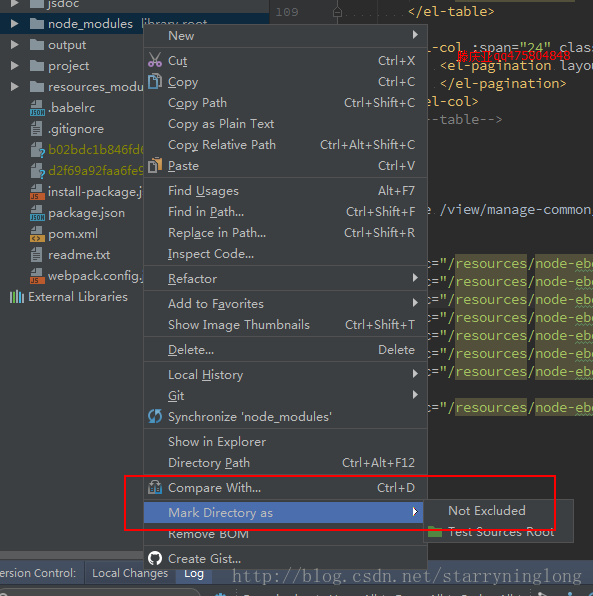
Task: Click the External Libraries bars icon
Action: 17,296
